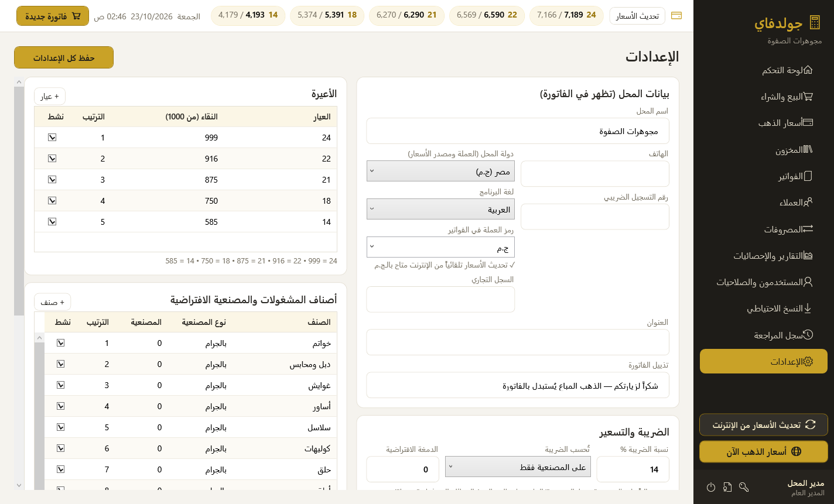Viewport: 834px width, 504px height.
Task: Click حفظ كل الإعدادات button
Action: (64, 58)
